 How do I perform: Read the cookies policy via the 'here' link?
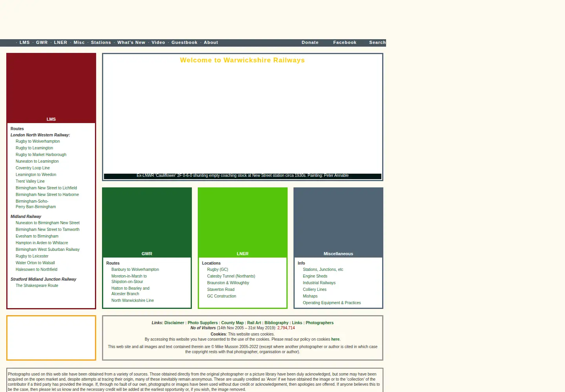[335, 339]
